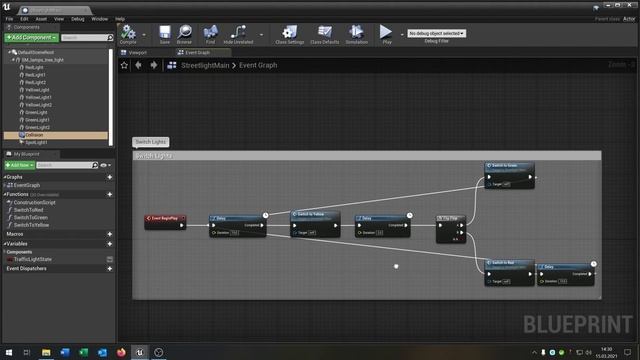Screen dimensions: 640x360
Task: Select the Switch Lights comment header
Action: (x=367, y=156)
